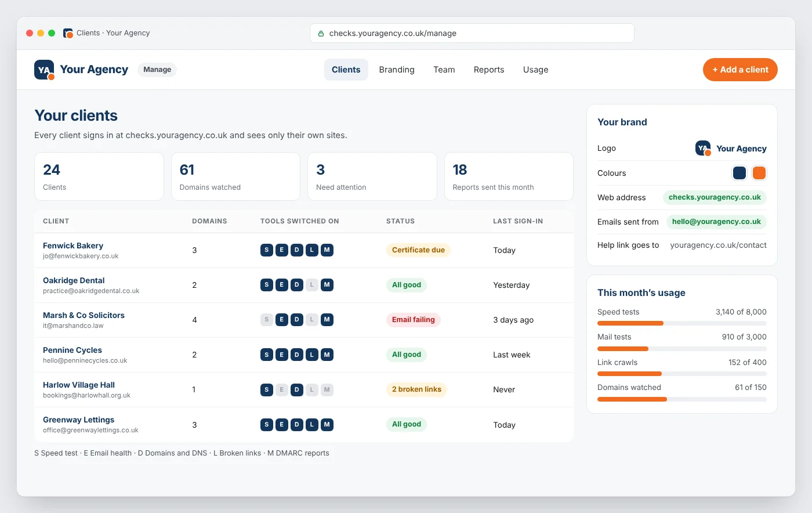
Task: Click the 2 broken links status badge
Action: pyautogui.click(x=416, y=389)
